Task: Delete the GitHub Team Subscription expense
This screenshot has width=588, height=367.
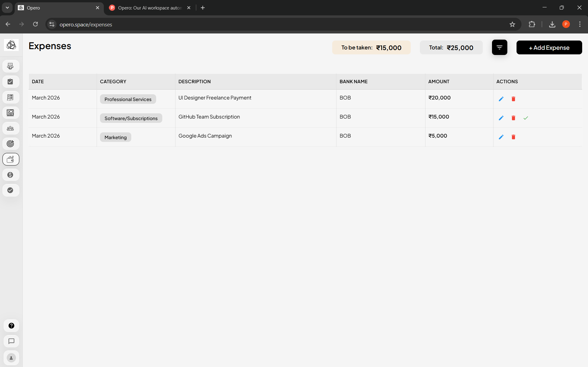Action: pyautogui.click(x=513, y=118)
